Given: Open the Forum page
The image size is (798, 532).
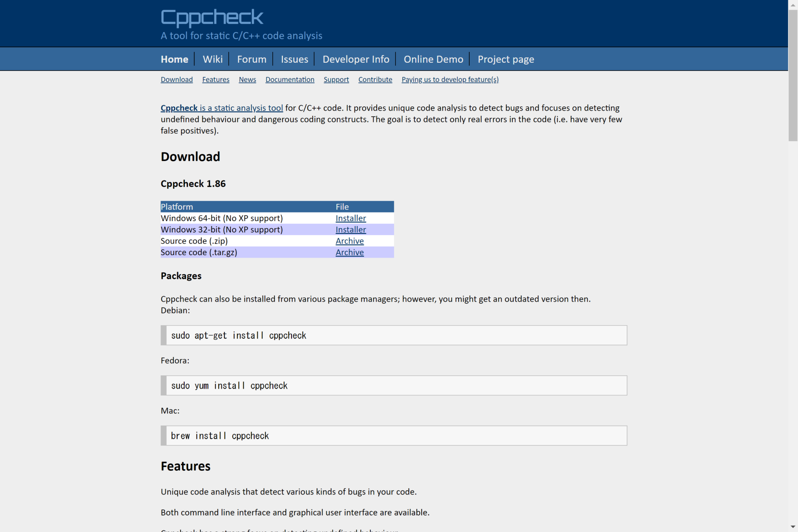Looking at the screenshot, I should click(251, 59).
